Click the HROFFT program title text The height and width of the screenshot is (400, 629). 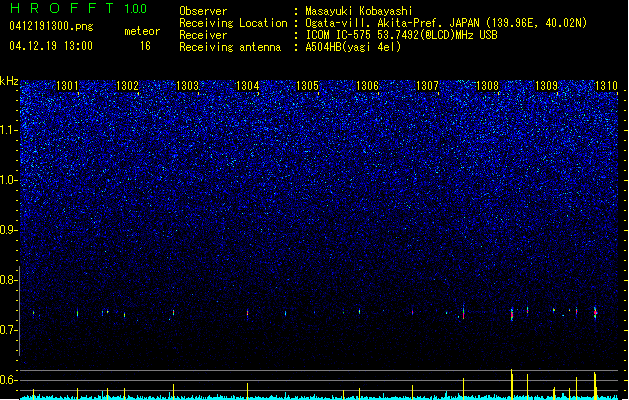[62, 8]
